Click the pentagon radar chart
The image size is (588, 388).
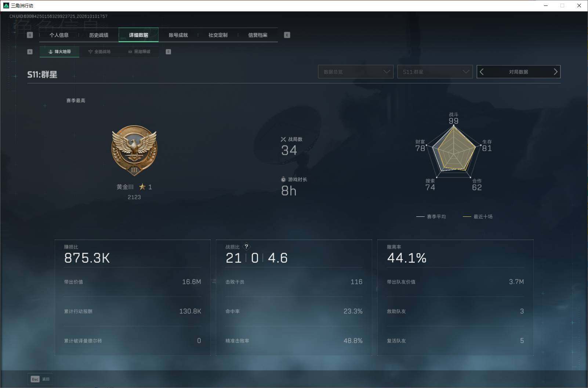coord(454,152)
